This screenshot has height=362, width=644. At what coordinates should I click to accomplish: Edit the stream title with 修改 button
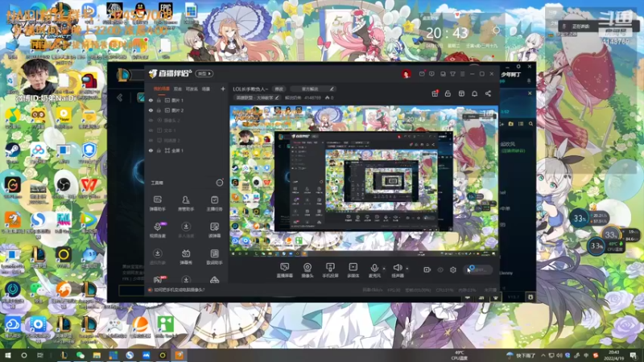[x=279, y=88]
